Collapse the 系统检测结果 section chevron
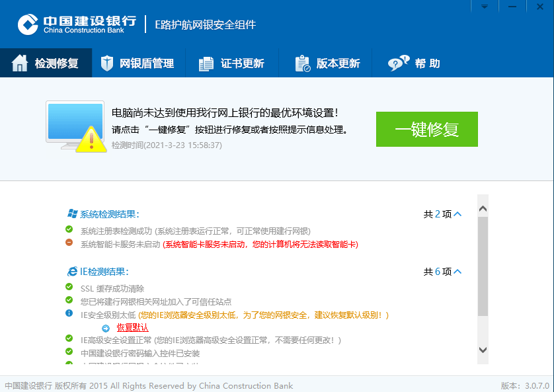Screen dimensions: 554x392 457,214
